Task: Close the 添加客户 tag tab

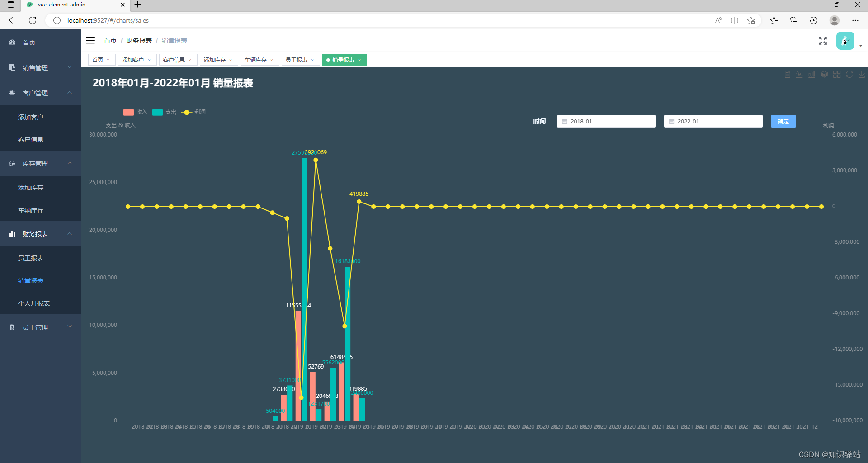Action: click(149, 60)
